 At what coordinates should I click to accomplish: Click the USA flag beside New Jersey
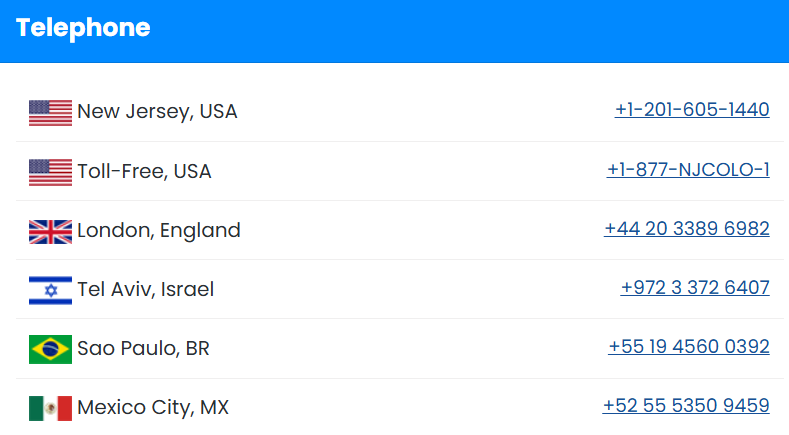50,112
